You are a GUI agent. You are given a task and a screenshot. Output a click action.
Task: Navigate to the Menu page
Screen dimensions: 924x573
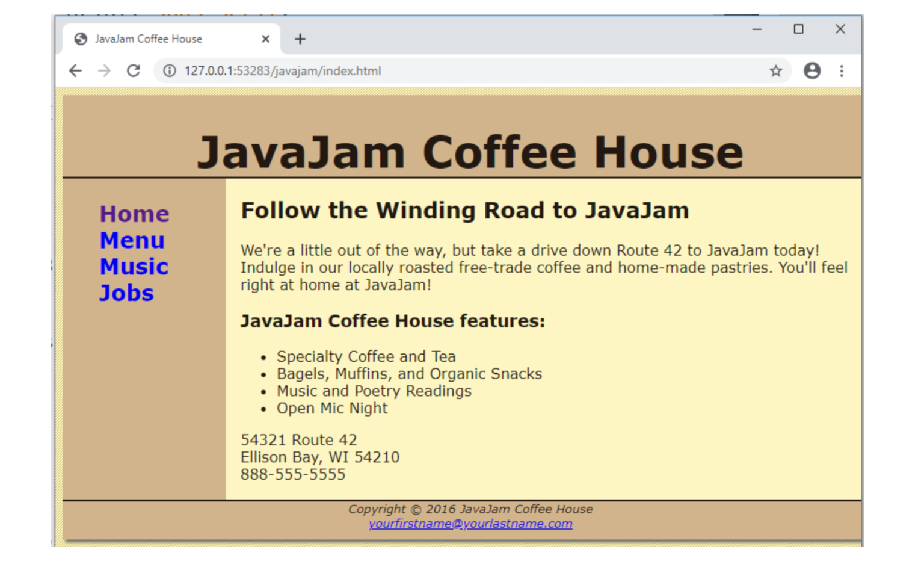(x=132, y=240)
